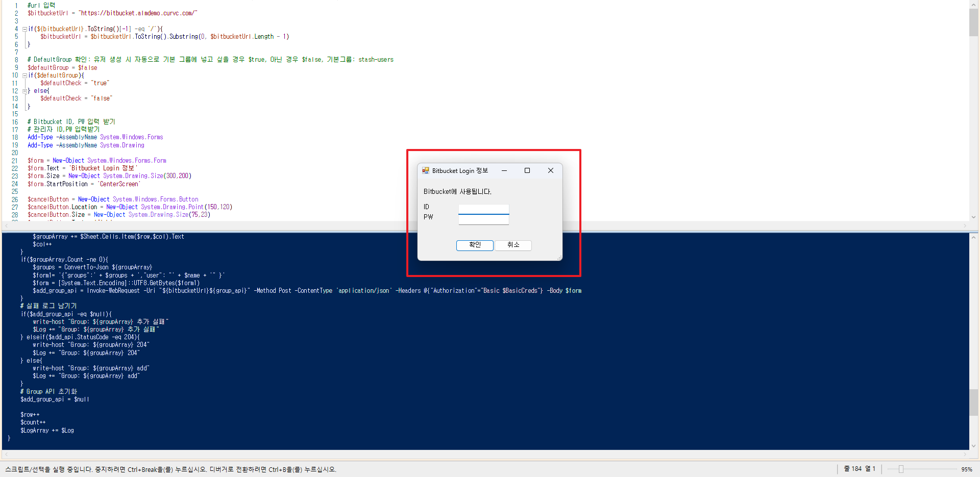Click the Invoke-WebRequest line in console pane
The height and width of the screenshot is (477, 980).
307,291
